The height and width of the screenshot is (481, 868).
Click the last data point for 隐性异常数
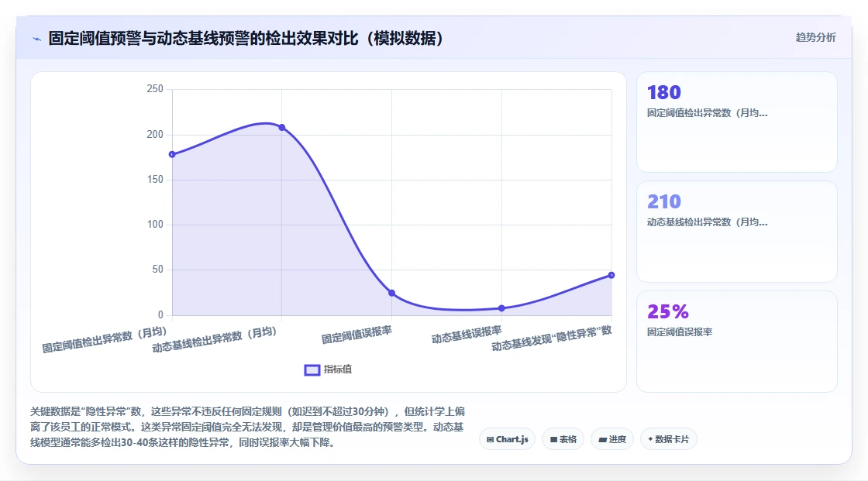click(x=611, y=275)
